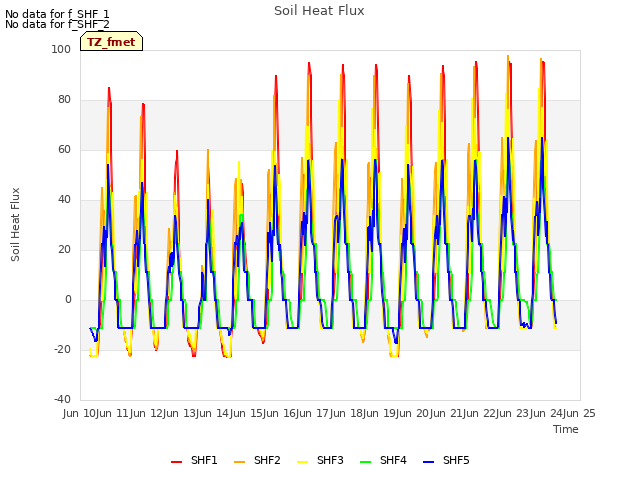Click the Jun 22 x-axis tick label
The image size is (640, 480).
click(481, 413)
